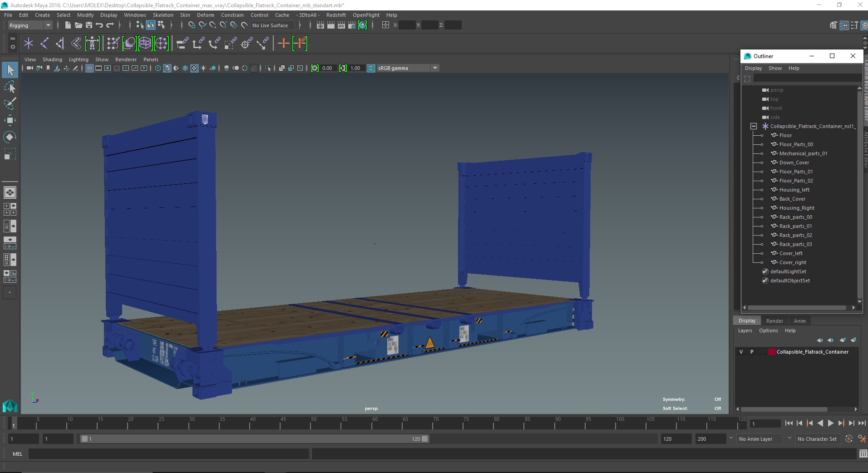Click the Create Joint shelf icon

point(44,44)
